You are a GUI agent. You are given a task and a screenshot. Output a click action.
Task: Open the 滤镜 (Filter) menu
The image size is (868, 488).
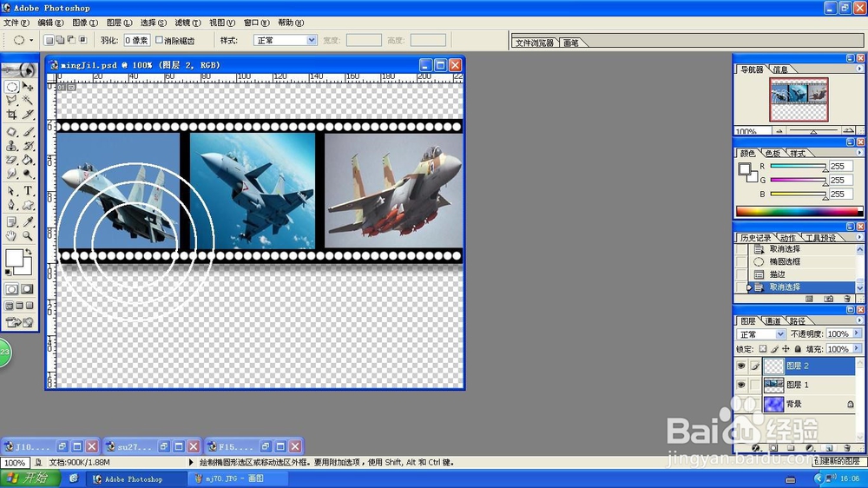187,23
